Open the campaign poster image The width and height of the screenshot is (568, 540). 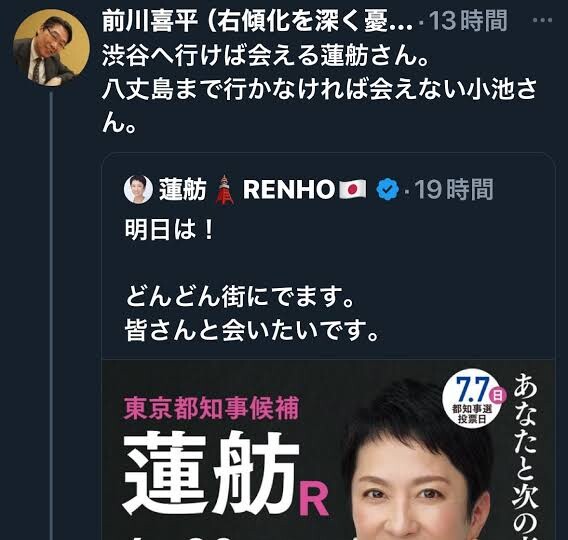coord(328,449)
